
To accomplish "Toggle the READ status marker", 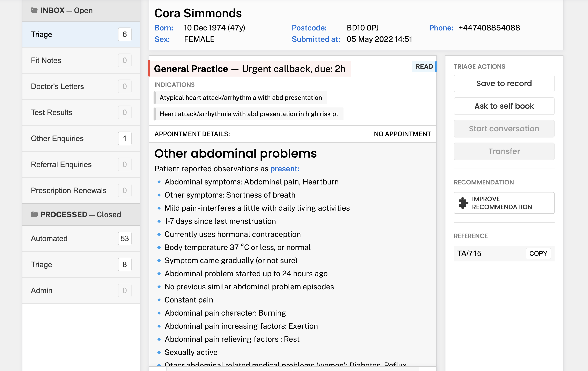I will point(424,66).
